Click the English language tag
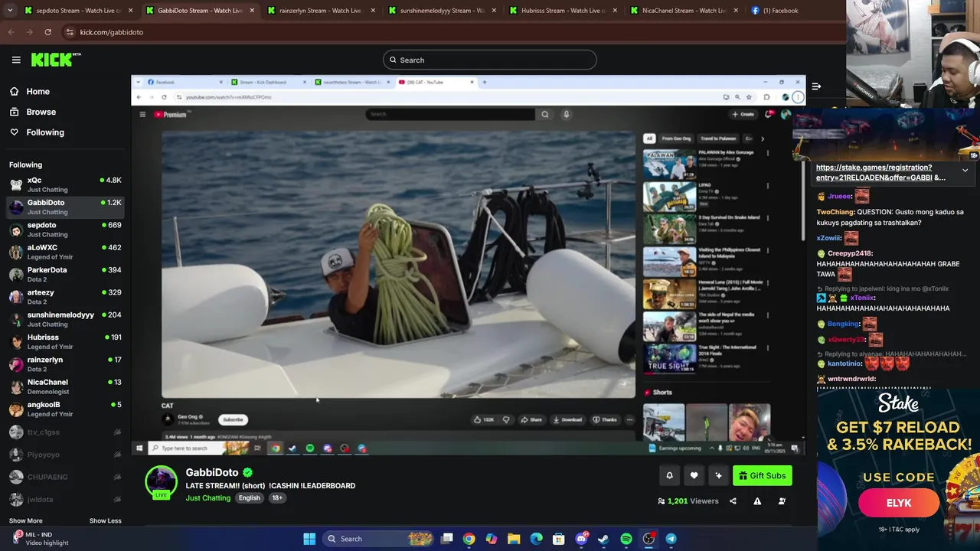 coord(249,498)
